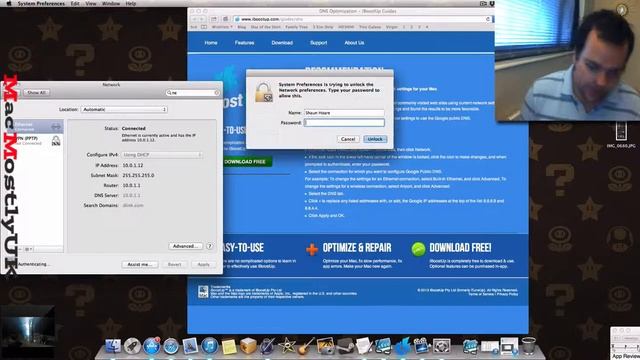This screenshot has width=640, height=360.
Task: Open the Trash in the dock
Action: 529,345
